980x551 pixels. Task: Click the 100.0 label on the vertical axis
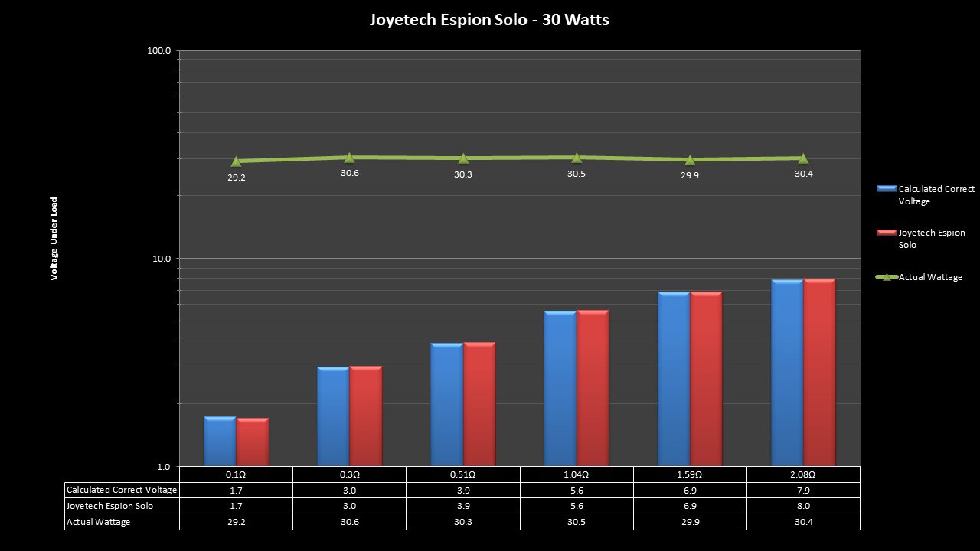click(x=158, y=51)
